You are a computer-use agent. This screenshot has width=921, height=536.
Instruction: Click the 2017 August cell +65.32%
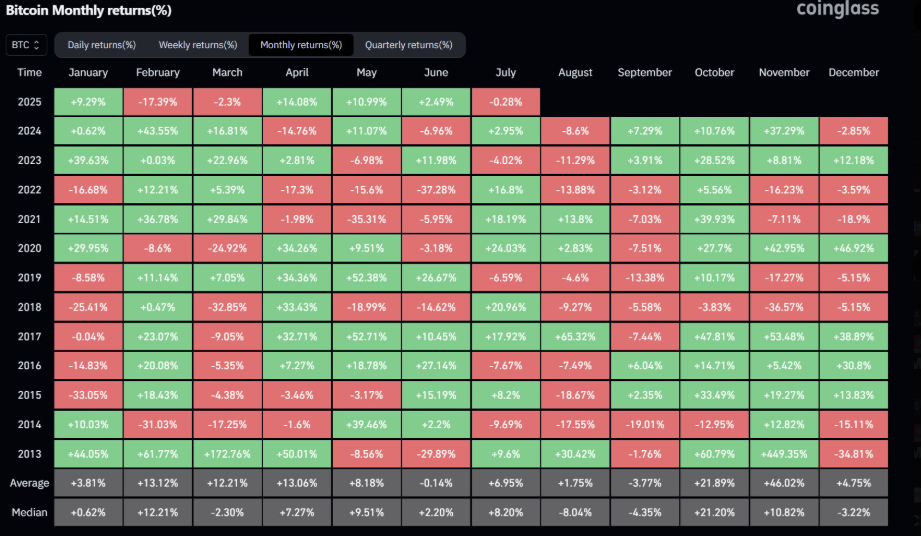coord(575,336)
